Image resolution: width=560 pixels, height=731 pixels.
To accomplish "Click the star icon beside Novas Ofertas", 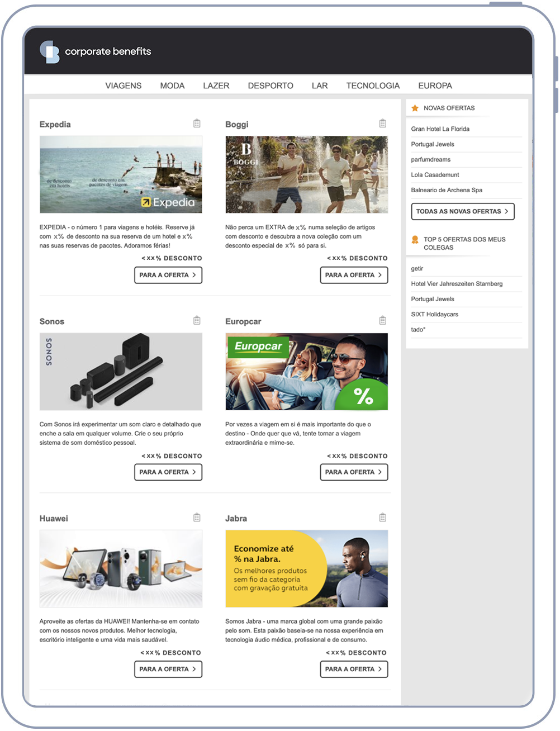I will [415, 108].
